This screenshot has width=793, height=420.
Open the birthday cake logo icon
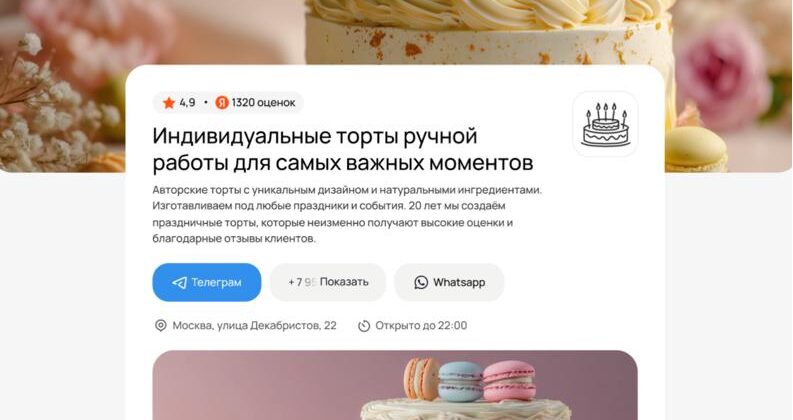pyautogui.click(x=605, y=124)
